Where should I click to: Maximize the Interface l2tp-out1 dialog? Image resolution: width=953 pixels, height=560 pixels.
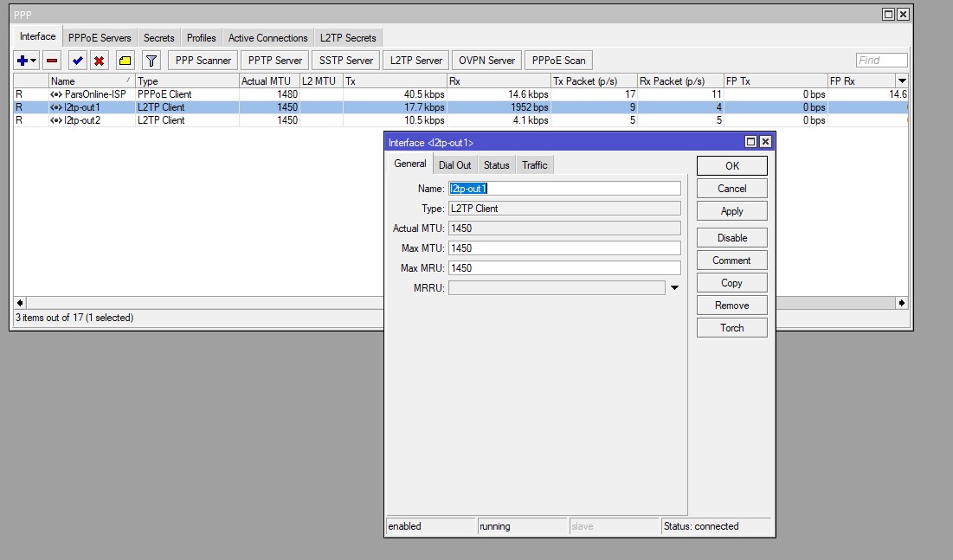point(750,142)
